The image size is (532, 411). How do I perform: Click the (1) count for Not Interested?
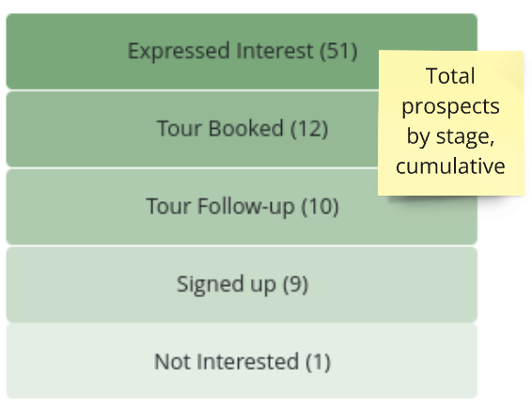pos(318,362)
